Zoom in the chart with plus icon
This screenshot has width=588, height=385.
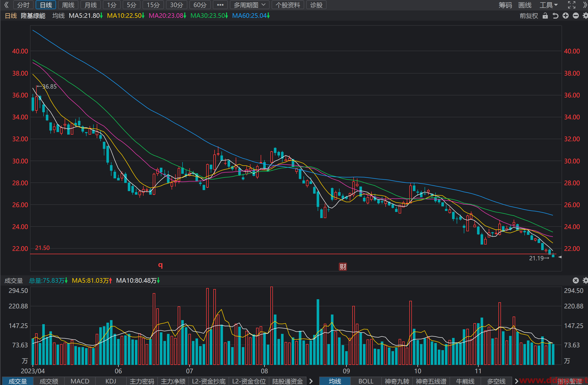(x=566, y=16)
